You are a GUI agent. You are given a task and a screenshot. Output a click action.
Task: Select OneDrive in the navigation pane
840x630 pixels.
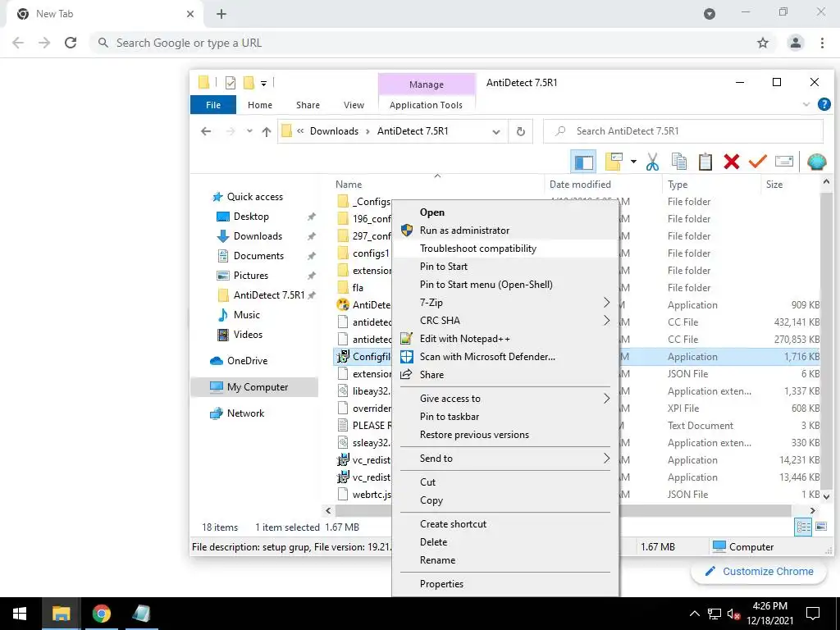coord(247,361)
